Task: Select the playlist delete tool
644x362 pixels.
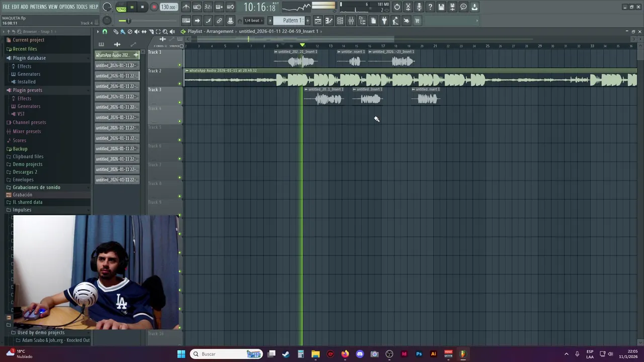Action: click(x=130, y=32)
